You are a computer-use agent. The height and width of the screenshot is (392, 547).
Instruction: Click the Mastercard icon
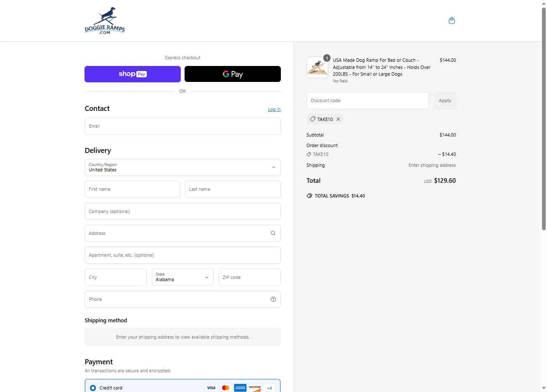point(226,388)
